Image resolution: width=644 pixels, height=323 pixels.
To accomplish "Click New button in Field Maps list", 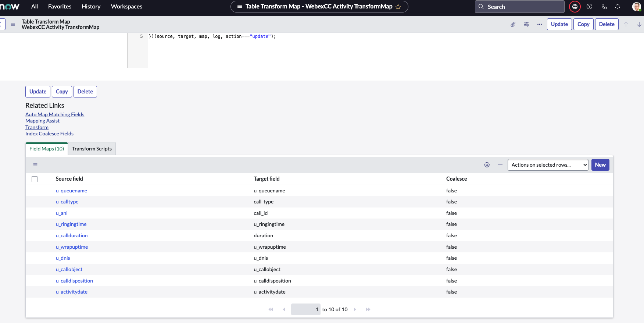I will (x=600, y=165).
